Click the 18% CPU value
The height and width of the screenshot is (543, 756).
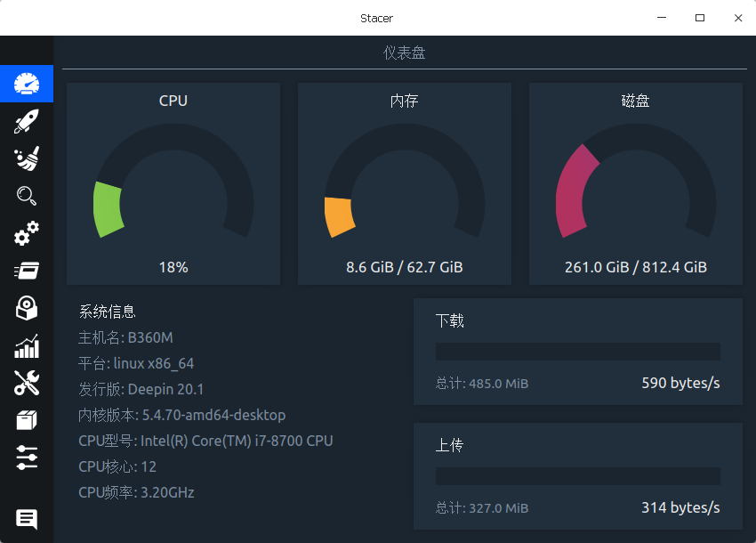coord(173,267)
